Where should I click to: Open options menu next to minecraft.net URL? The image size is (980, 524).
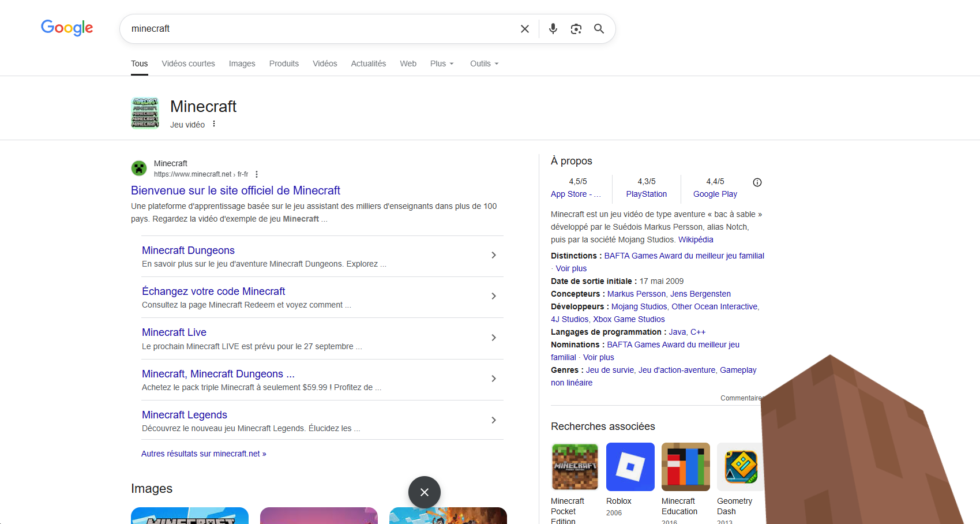(x=257, y=174)
